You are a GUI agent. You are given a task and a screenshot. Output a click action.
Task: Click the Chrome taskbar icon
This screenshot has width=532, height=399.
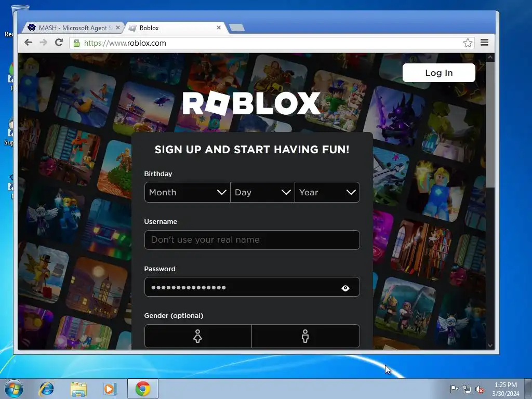(143, 389)
